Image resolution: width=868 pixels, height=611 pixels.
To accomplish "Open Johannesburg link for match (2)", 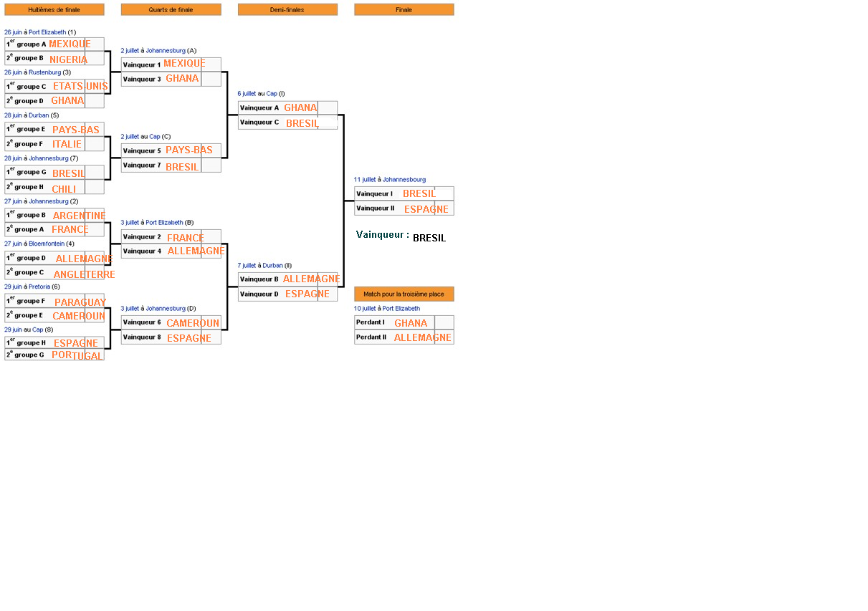I will (49, 201).
